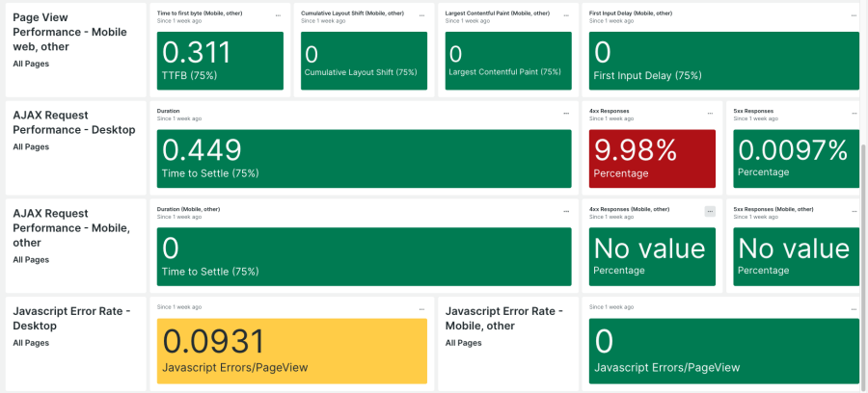The image size is (868, 393).
Task: Click the desktop 5xx Responses ellipsis icon
Action: pos(853,114)
